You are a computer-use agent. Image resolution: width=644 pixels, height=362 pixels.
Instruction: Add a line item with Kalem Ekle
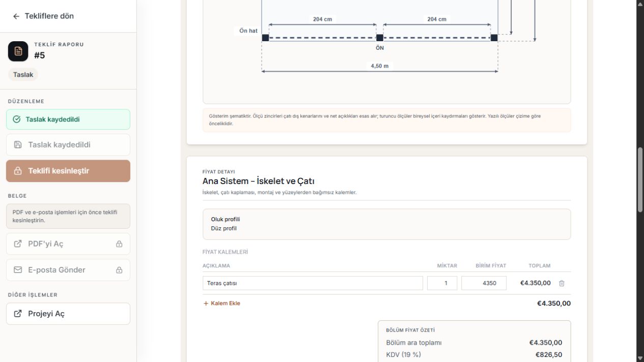[222, 304]
